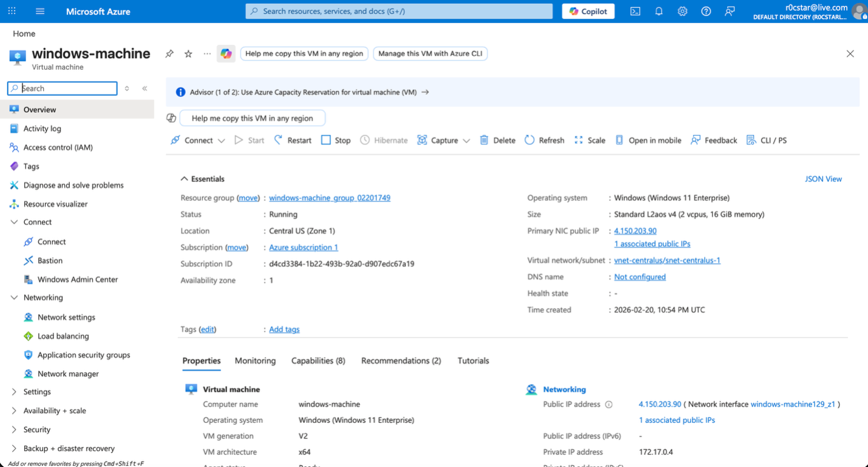Refresh the virtual machine overview

544,140
